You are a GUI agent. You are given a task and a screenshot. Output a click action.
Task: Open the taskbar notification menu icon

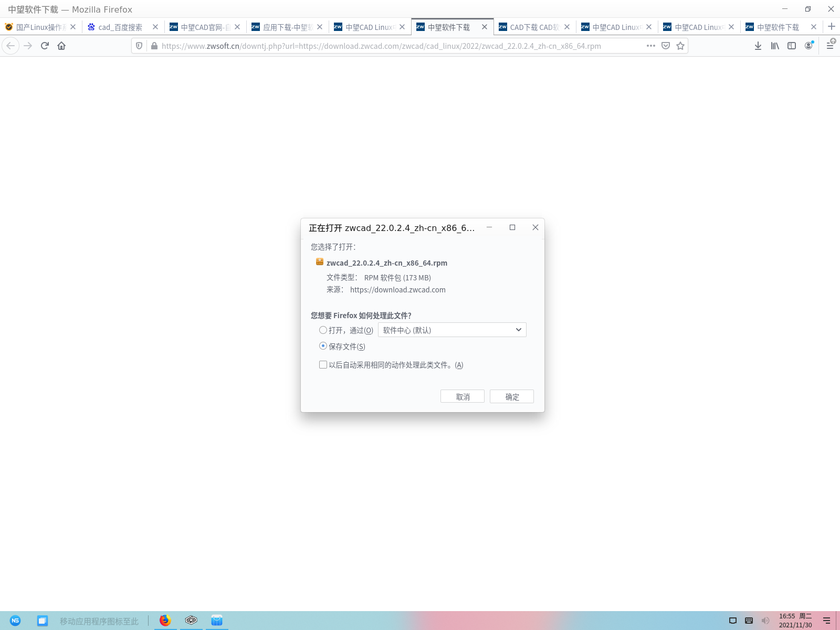click(827, 621)
